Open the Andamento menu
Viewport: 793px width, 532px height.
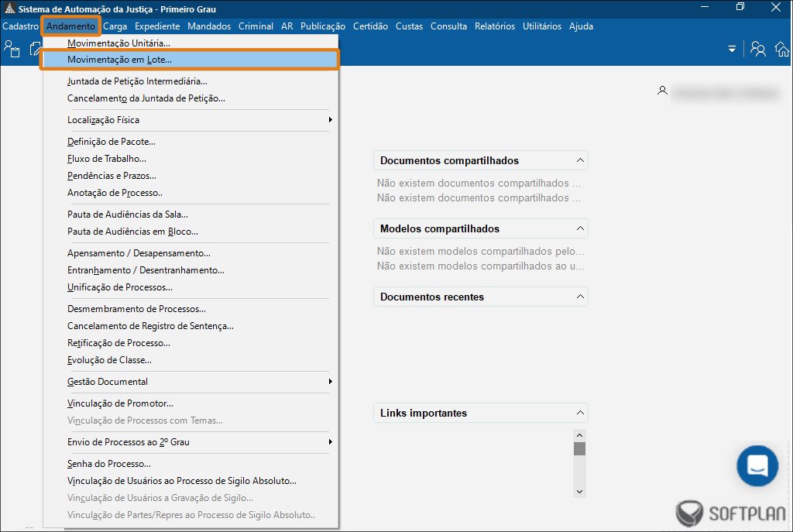[70, 26]
